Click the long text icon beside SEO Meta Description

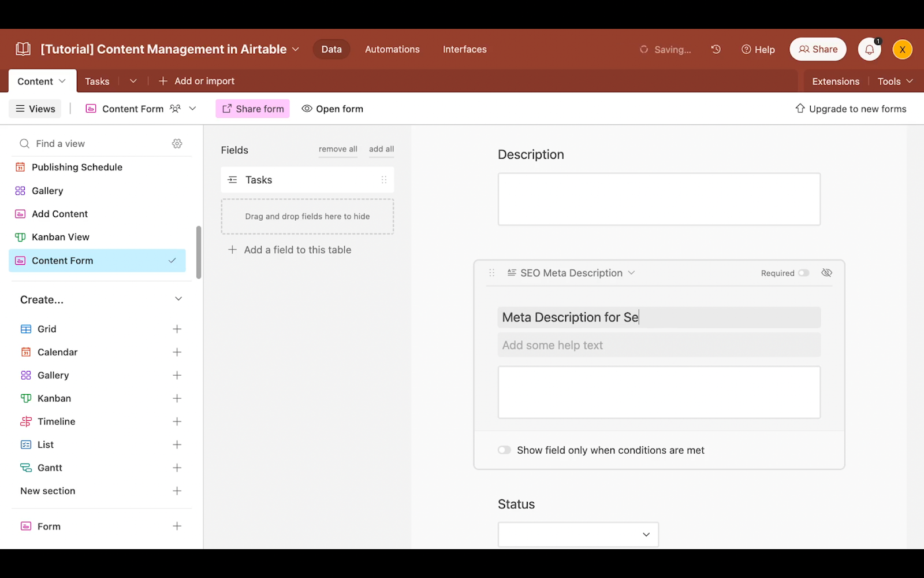click(512, 273)
